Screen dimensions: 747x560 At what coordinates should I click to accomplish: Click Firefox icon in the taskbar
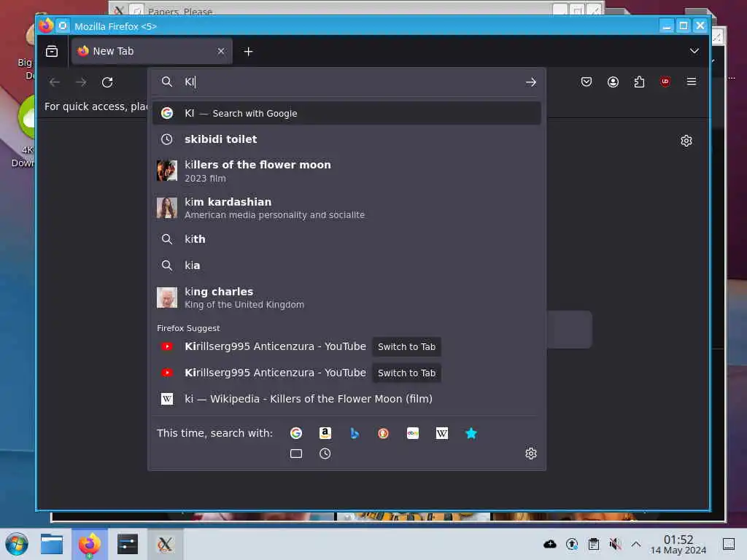coord(90,544)
